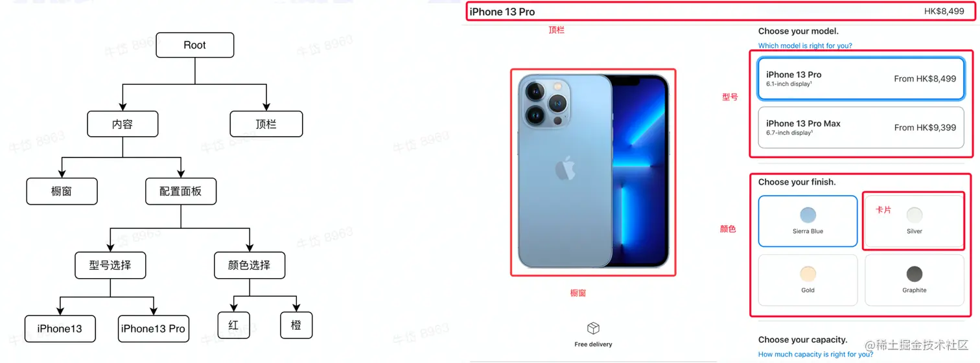Pick the Silver finish swatch
Image resolution: width=980 pixels, height=363 pixels.
pyautogui.click(x=915, y=215)
